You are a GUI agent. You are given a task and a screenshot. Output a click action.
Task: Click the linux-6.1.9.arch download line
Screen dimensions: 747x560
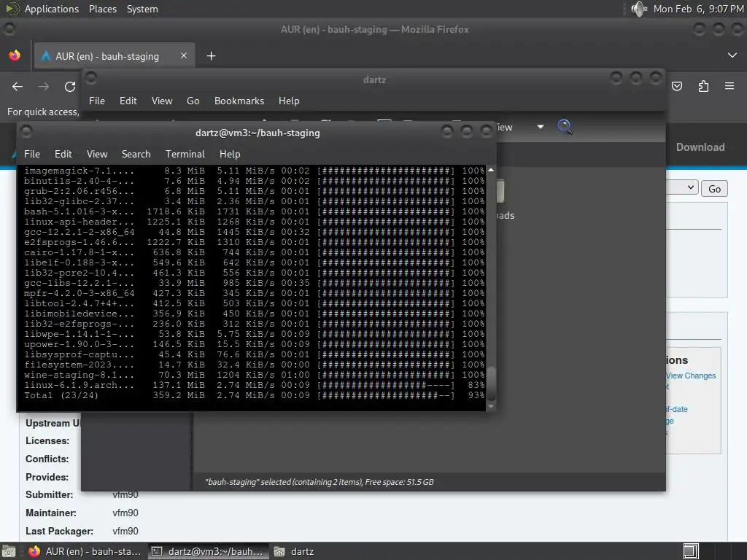(x=255, y=385)
